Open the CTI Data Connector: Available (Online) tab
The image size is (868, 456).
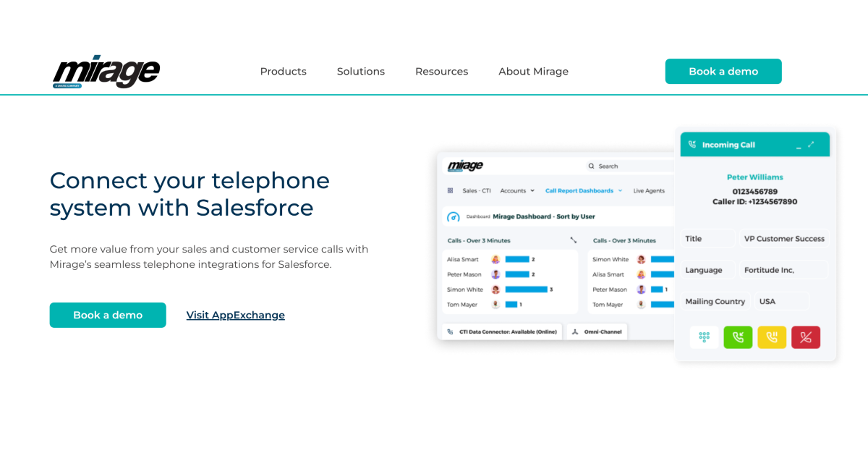[502, 332]
